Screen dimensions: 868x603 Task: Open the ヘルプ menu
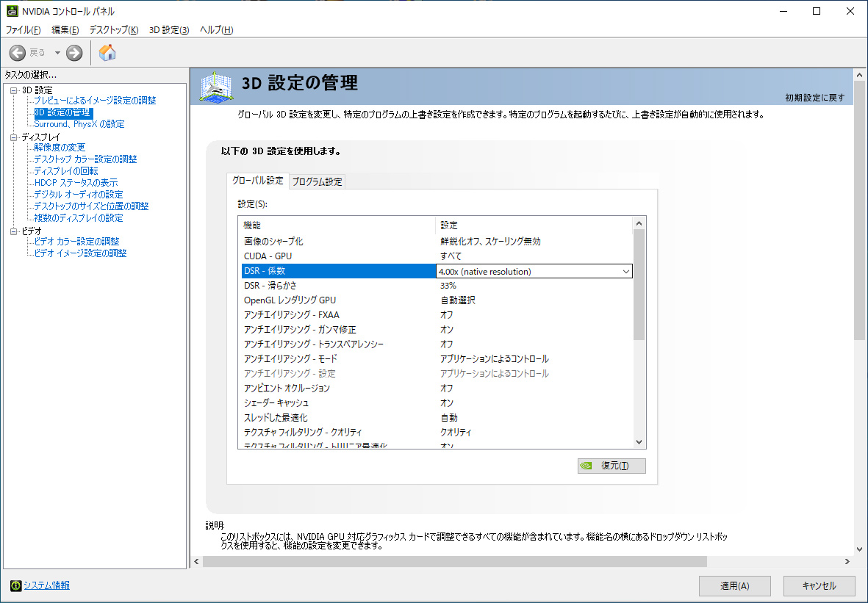[x=216, y=30]
